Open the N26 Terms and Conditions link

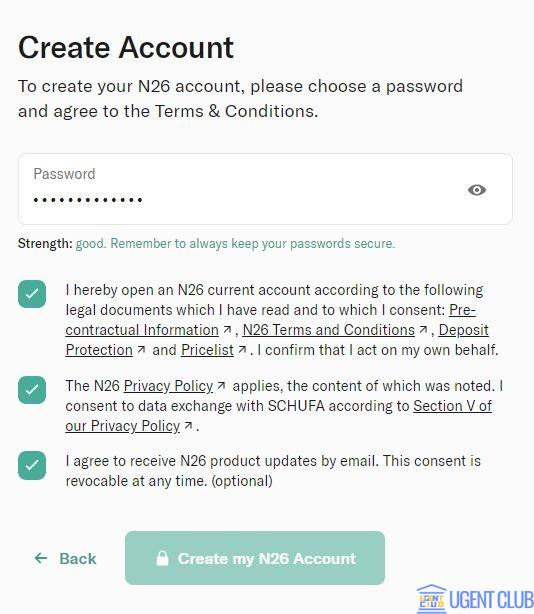328,330
